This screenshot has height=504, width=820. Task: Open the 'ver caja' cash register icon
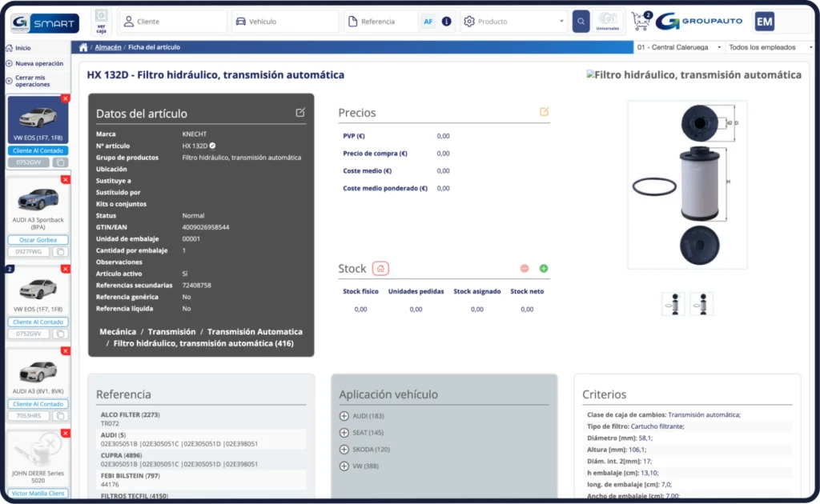point(102,22)
